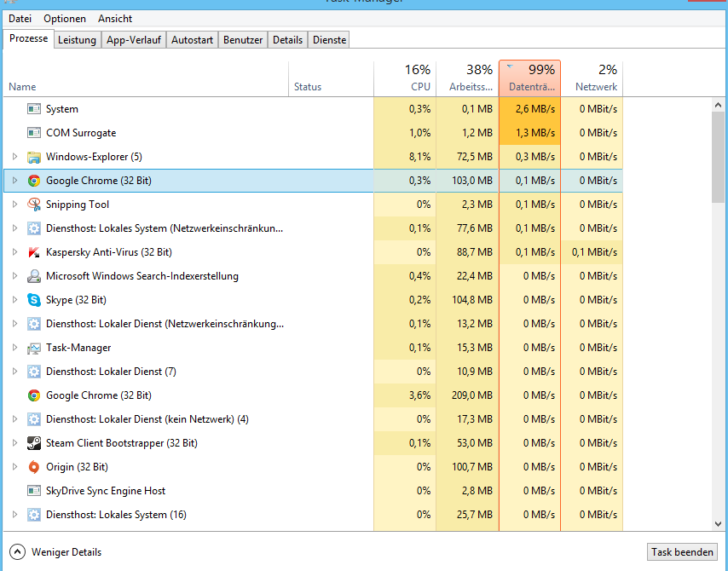Click the 209,0 MB memory value
Viewport: 728px width, 571px height.
pos(471,395)
